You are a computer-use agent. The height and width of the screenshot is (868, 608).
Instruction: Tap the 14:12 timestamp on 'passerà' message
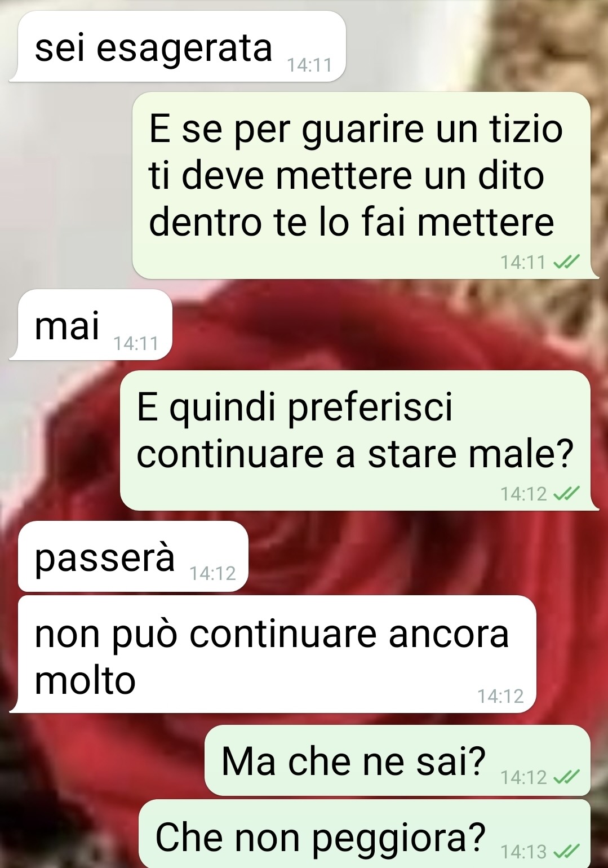click(x=212, y=574)
